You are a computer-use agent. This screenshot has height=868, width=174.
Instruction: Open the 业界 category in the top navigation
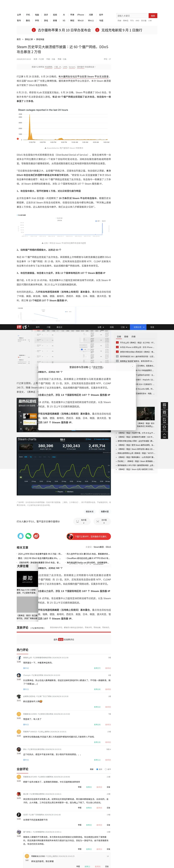(19, 15)
